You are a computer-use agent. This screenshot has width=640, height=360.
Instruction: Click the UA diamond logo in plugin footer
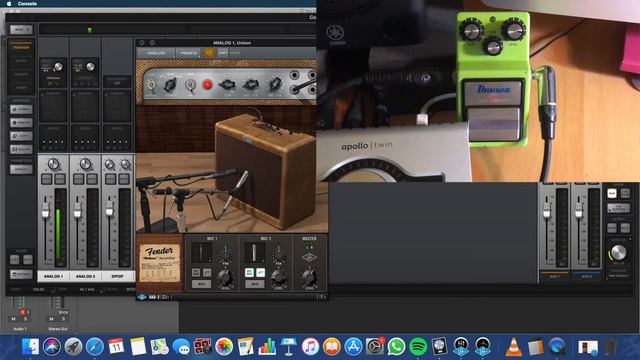point(142,297)
